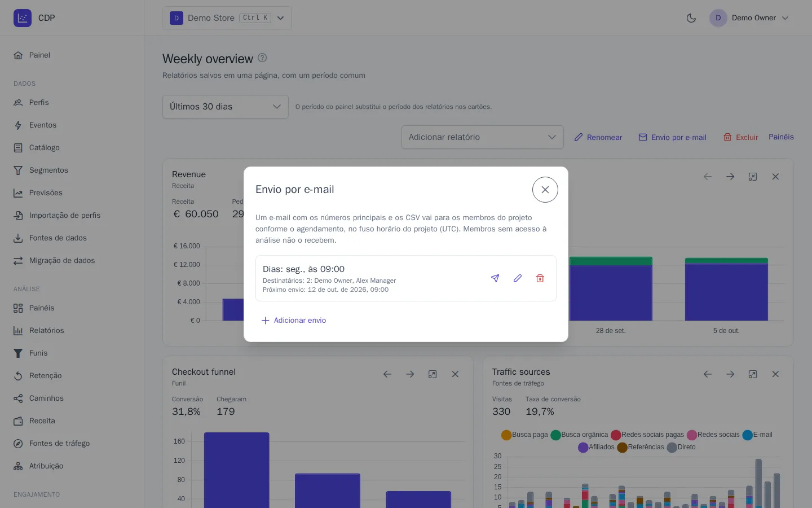Delete the Monday 09:00 email schedule
812x508 pixels.
(540, 278)
